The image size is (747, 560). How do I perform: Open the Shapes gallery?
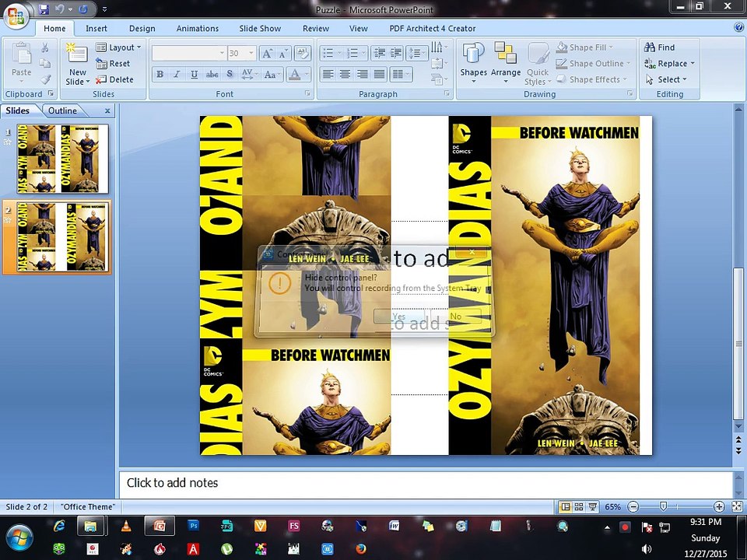473,63
